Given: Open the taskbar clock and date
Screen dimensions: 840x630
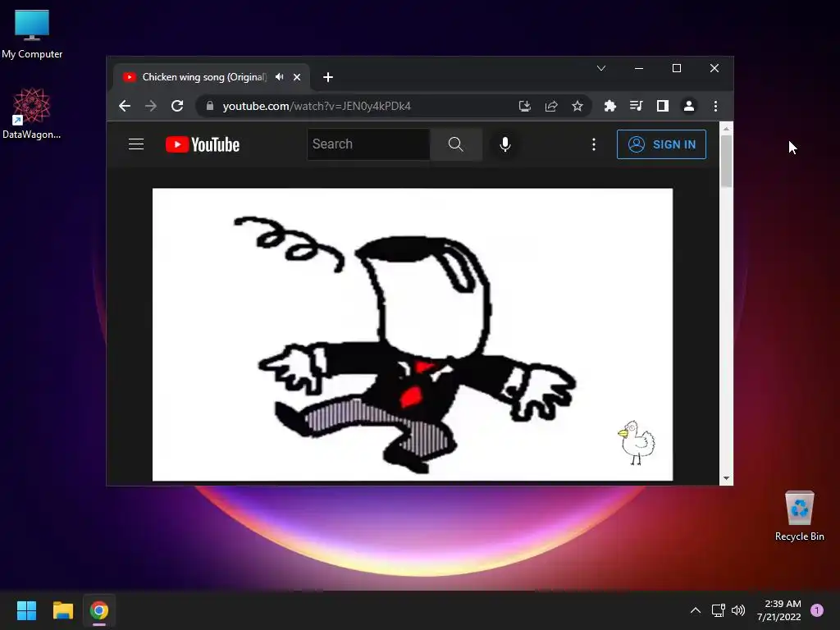Looking at the screenshot, I should tap(779, 610).
